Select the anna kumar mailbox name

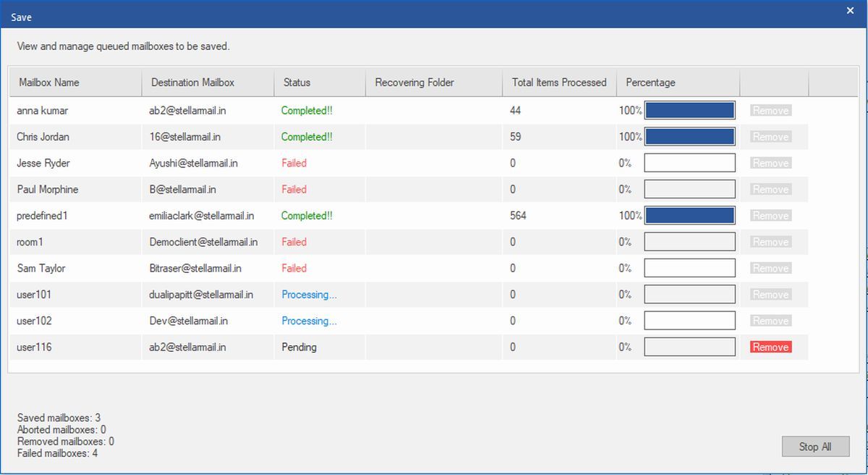42,111
